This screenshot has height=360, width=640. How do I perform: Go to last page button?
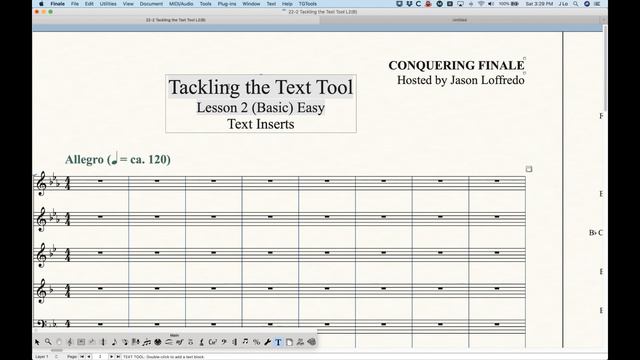(118, 356)
